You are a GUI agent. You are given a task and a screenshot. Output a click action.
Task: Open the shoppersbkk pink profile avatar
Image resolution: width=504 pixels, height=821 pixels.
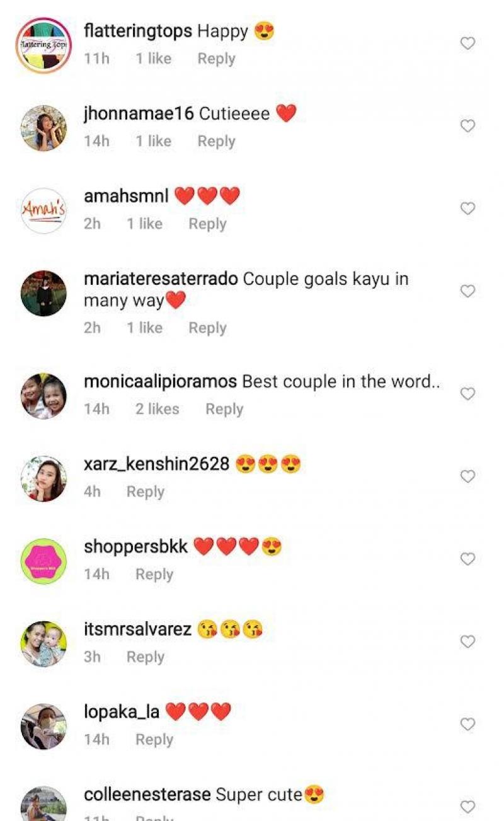pos(43,561)
